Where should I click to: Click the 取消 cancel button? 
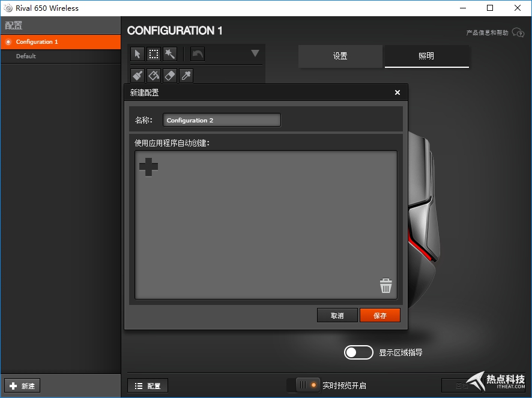coord(337,316)
